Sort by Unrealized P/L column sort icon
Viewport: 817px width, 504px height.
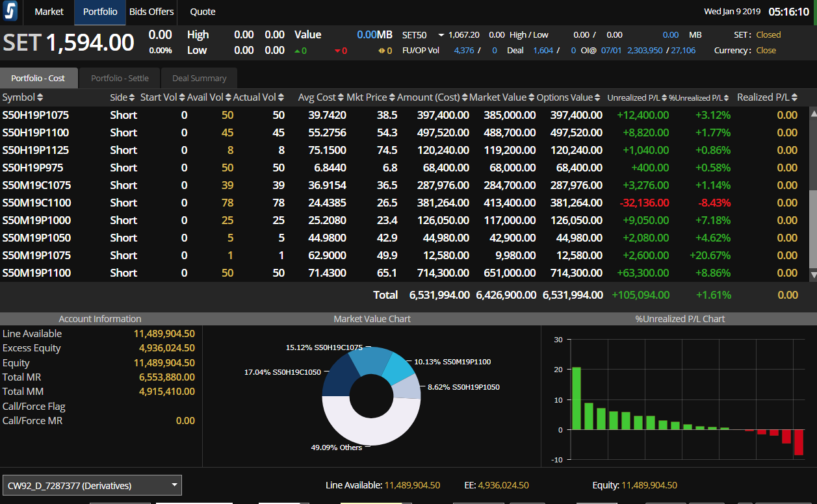point(664,98)
